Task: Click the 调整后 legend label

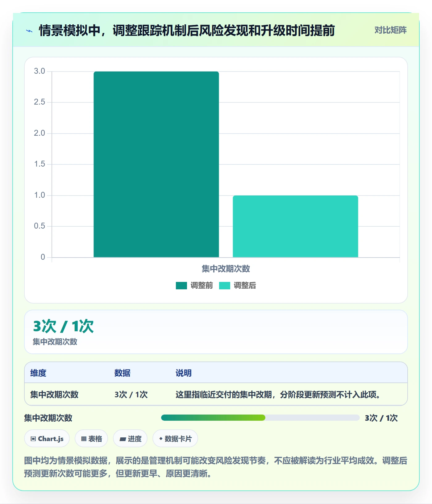Action: 245,286
